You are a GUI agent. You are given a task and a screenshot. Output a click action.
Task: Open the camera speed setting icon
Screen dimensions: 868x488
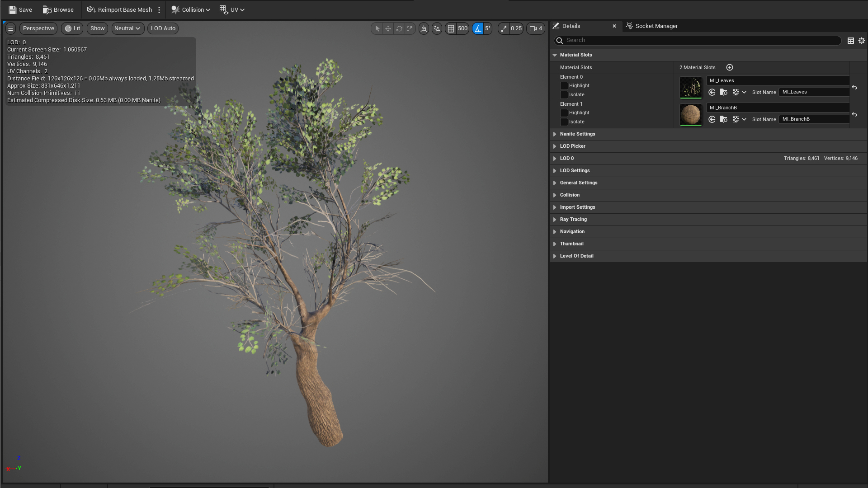[533, 28]
